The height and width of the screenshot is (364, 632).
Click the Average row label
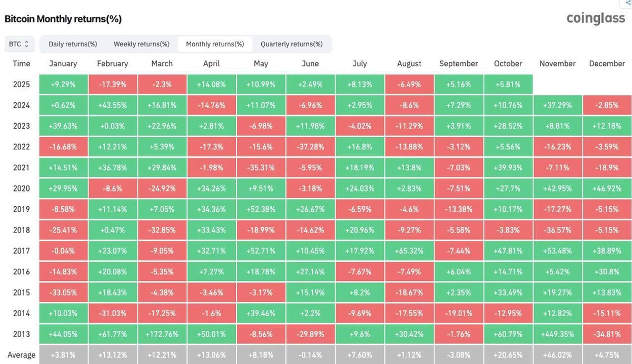point(22,355)
